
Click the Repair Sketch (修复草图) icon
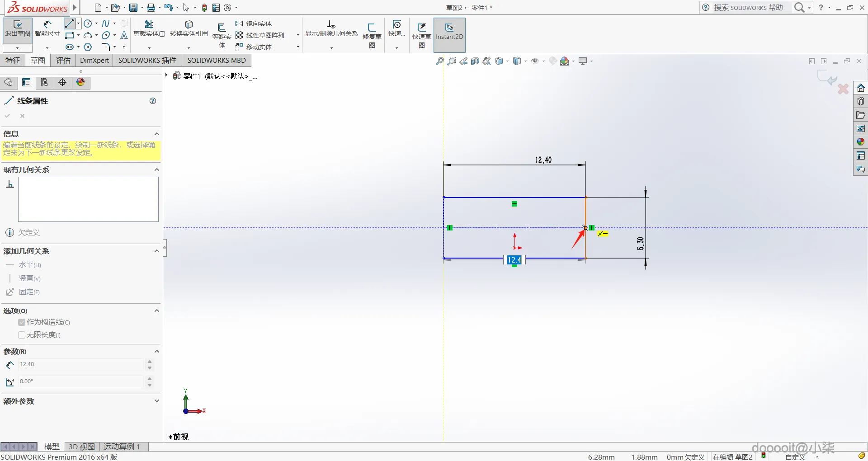pos(372,35)
